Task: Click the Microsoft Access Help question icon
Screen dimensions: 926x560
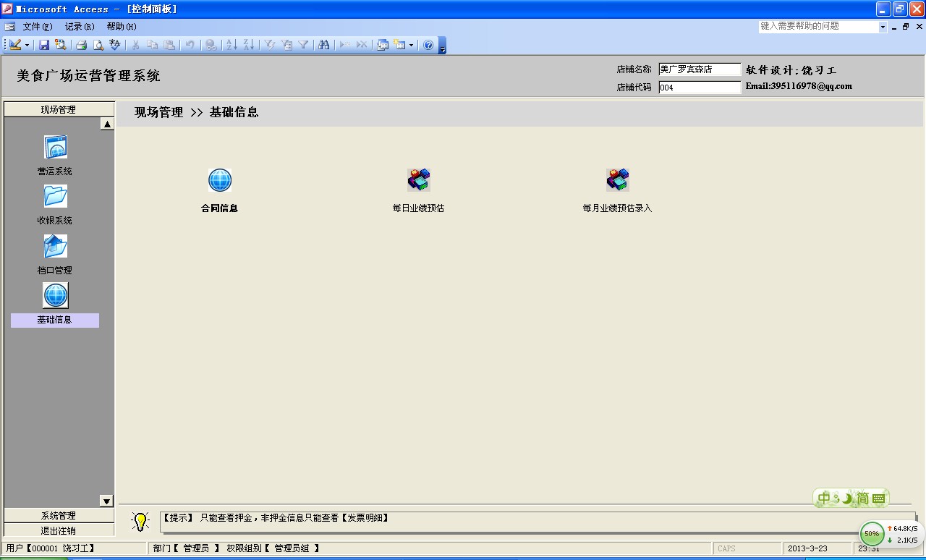Action: point(428,45)
